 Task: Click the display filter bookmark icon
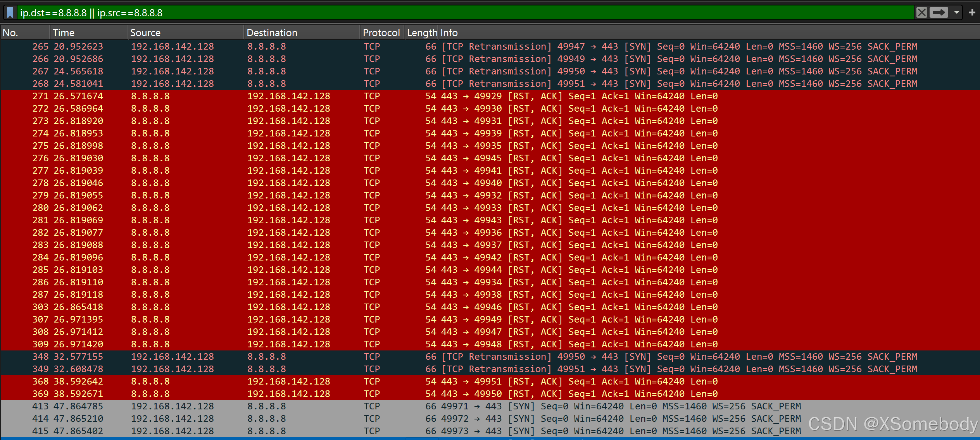pos(10,13)
